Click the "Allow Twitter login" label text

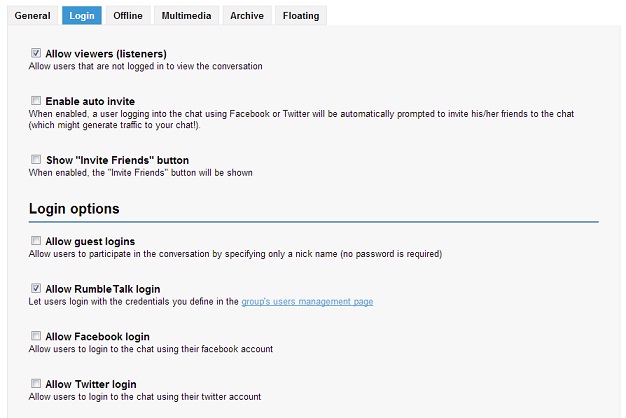[91, 384]
